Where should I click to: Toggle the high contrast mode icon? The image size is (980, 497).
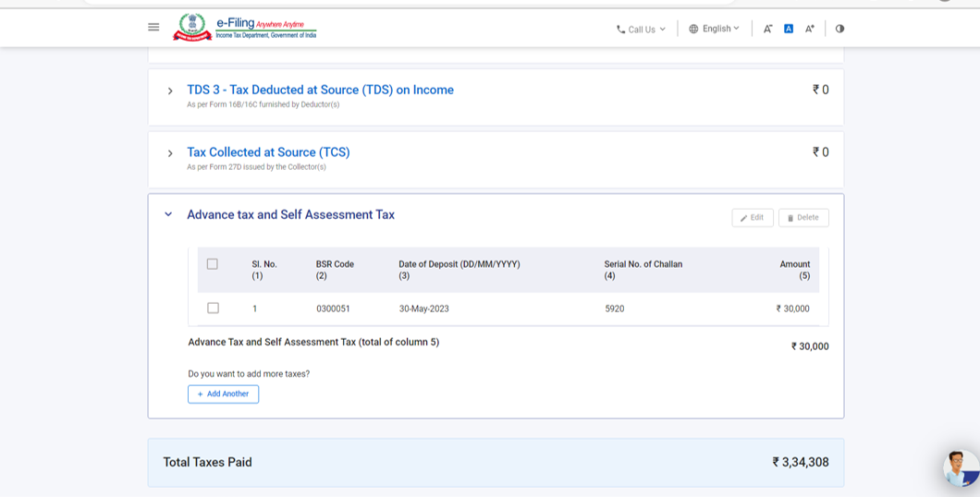[839, 29]
